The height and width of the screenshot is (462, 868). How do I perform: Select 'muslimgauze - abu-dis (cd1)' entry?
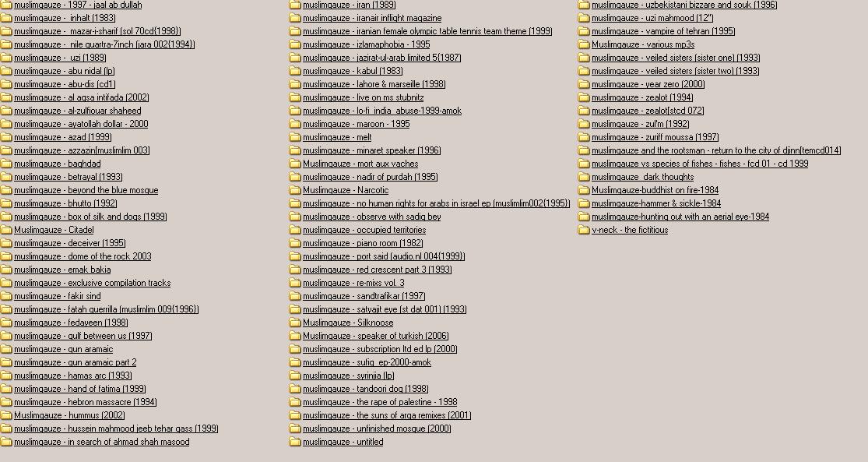click(65, 84)
